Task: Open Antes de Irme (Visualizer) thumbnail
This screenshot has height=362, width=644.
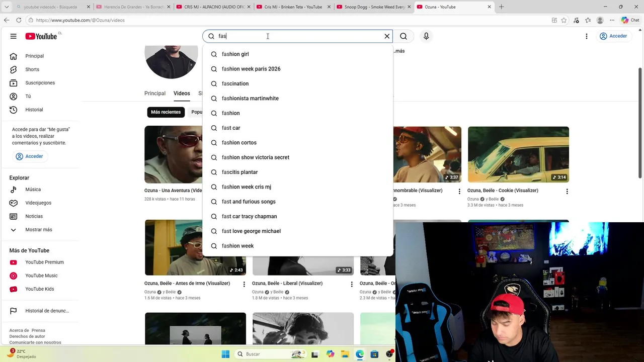Action: [x=195, y=247]
